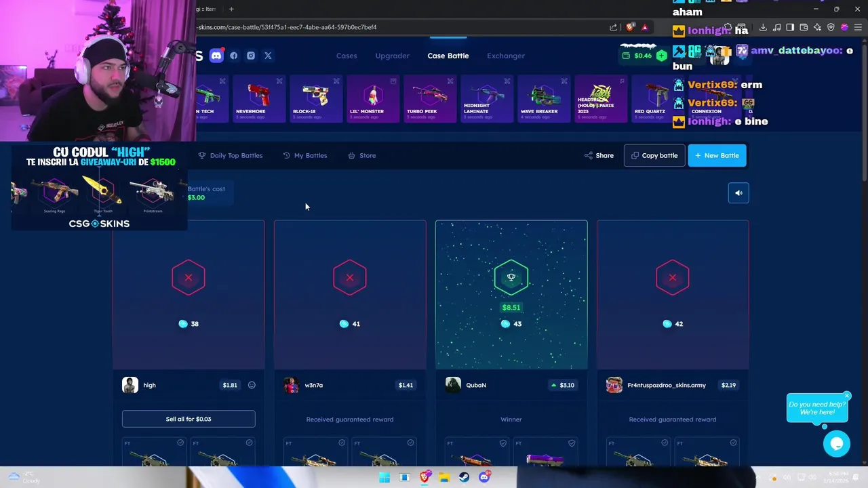Click the browser share page icon
The height and width of the screenshot is (488, 868).
tap(613, 27)
